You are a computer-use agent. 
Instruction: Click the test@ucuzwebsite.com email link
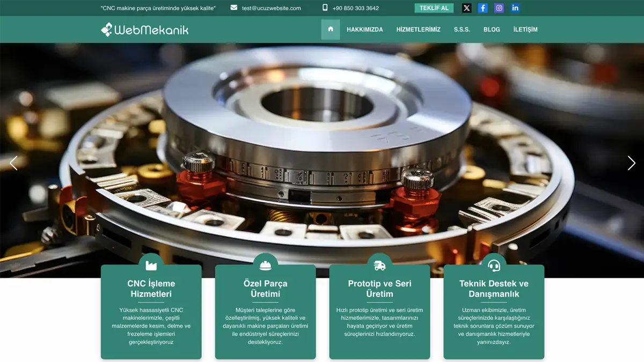click(x=272, y=8)
